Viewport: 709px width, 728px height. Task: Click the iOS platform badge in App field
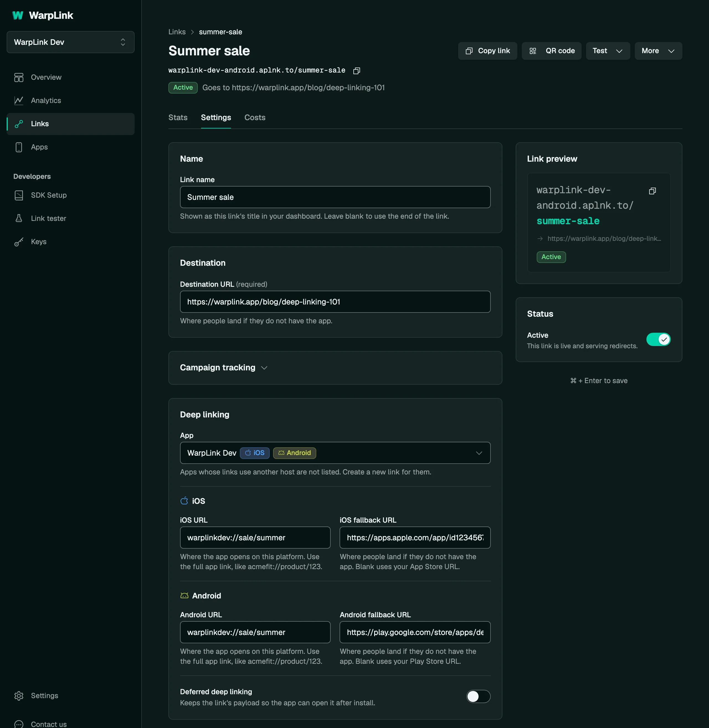[255, 453]
